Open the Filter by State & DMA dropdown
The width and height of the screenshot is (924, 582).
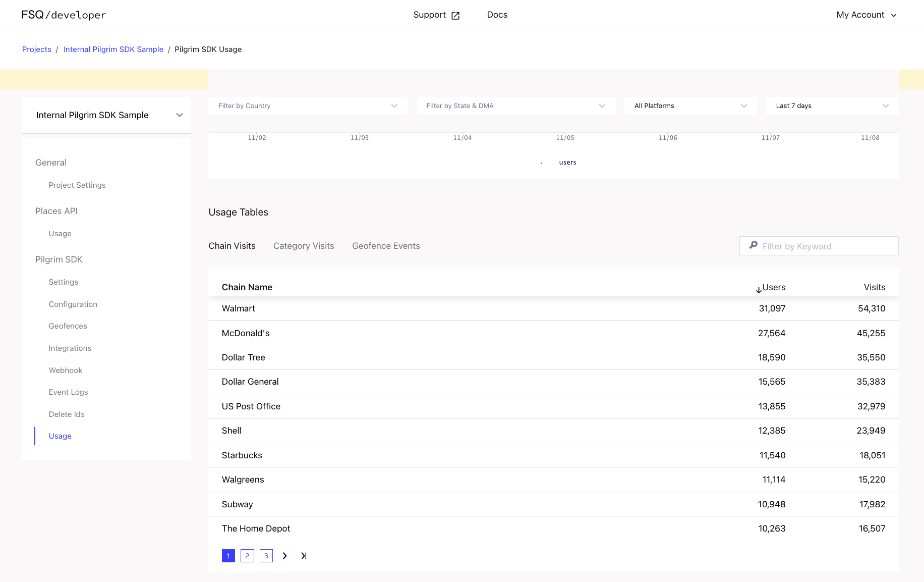pos(516,105)
